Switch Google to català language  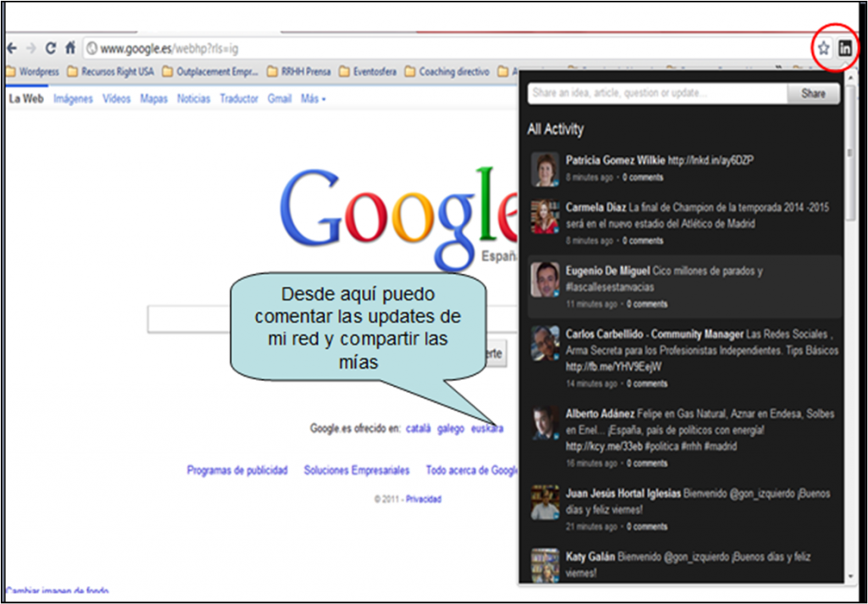[418, 428]
